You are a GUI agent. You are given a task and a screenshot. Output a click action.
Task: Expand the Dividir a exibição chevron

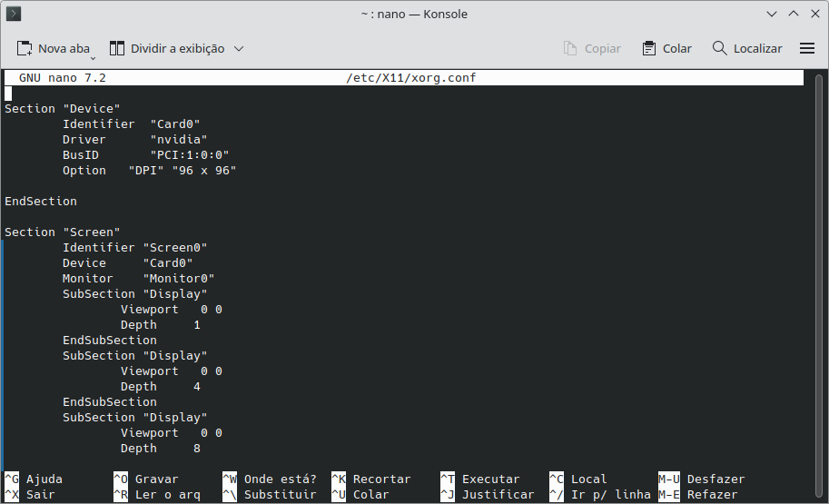click(x=239, y=49)
